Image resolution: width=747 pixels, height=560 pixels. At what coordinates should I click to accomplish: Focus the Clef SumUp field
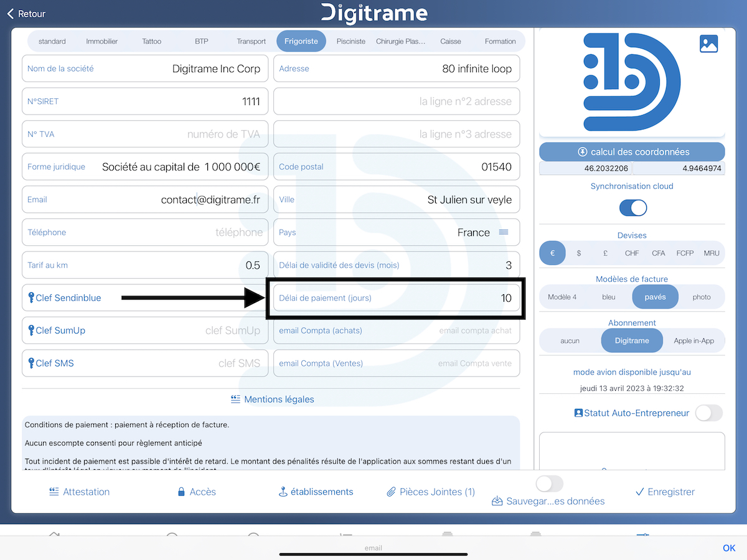145,330
